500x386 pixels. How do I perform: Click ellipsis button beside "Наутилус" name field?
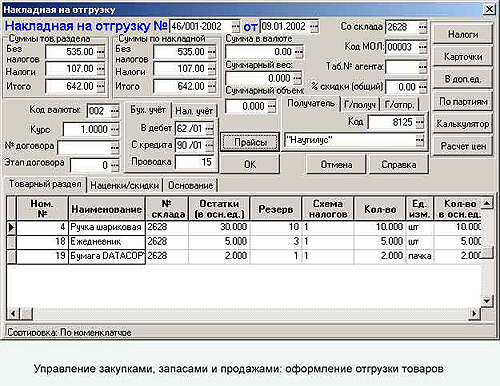(x=419, y=140)
